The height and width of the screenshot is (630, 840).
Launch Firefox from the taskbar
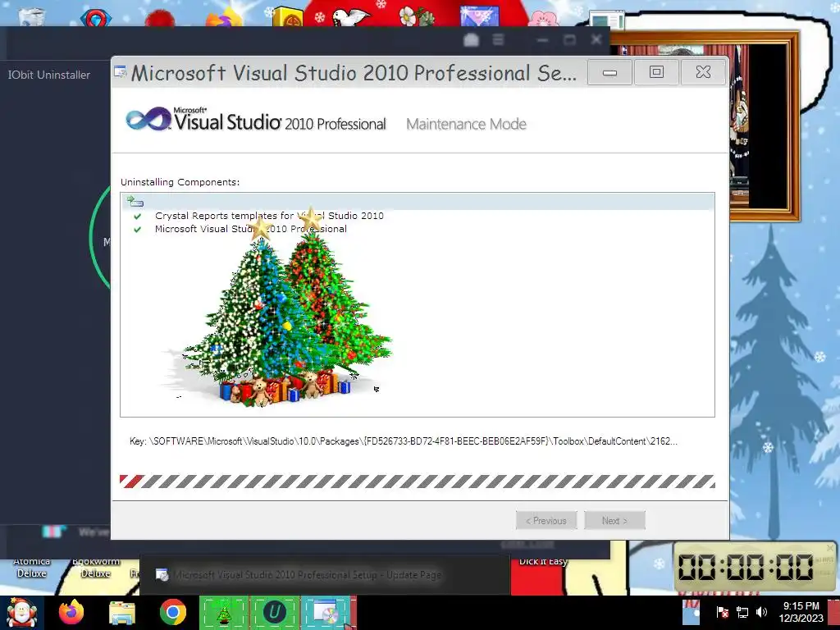coord(71,612)
